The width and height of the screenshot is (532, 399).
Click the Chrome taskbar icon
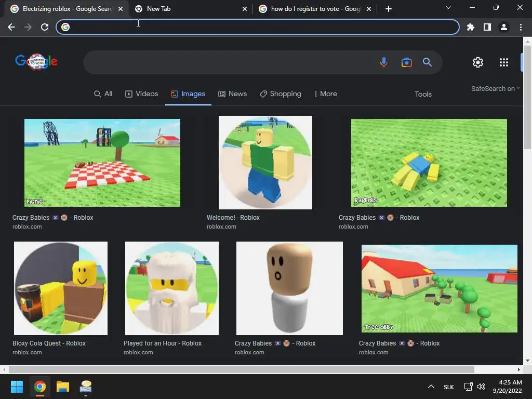coord(39,387)
